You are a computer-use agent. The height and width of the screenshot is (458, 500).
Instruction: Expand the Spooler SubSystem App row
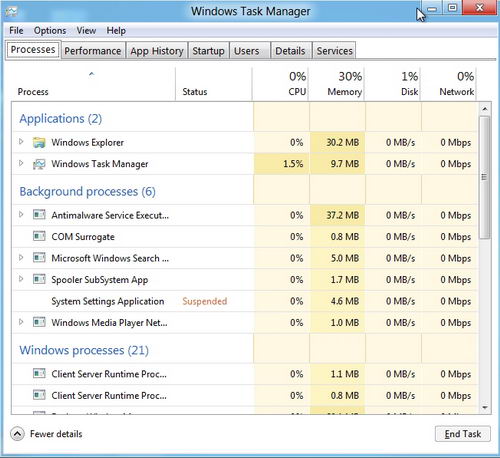pos(21,279)
